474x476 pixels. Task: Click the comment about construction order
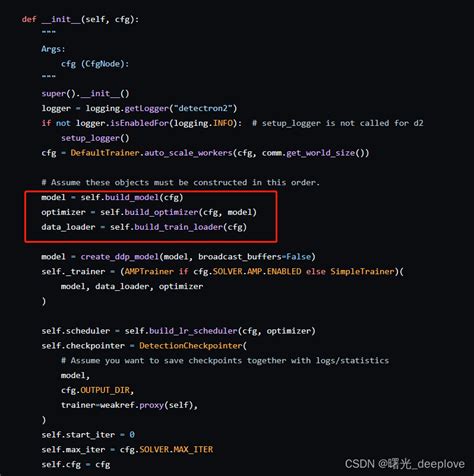(180, 182)
